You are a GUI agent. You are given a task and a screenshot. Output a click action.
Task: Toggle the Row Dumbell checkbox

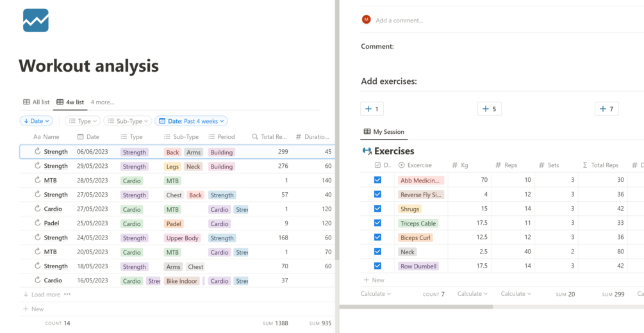pyautogui.click(x=377, y=266)
